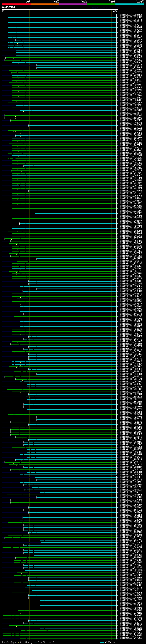Viewport: 146px width, 644px height.
Task: Select label UniRef100_A4QPK7
Action: [x=131, y=289]
